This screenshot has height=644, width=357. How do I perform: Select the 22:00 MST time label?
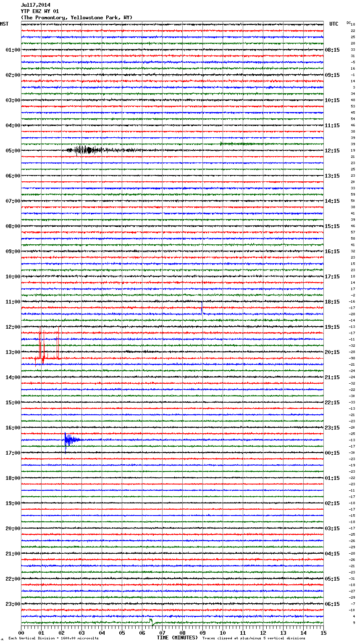pyautogui.click(x=13, y=579)
